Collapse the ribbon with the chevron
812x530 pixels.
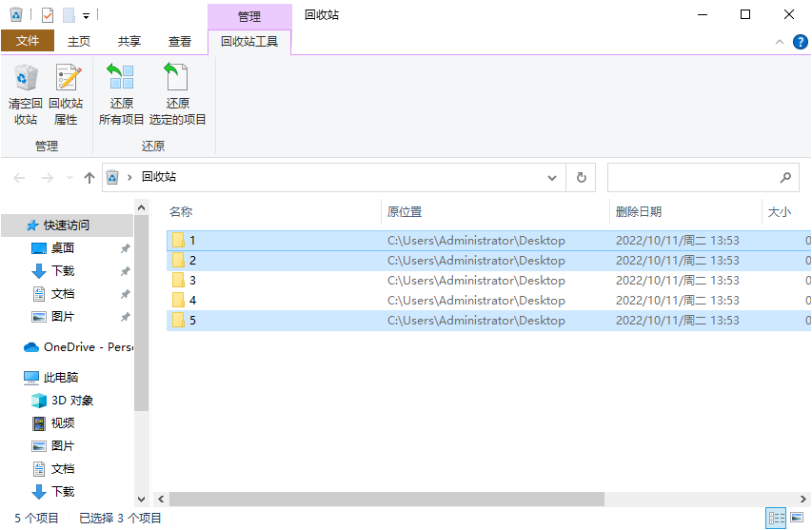[778, 42]
